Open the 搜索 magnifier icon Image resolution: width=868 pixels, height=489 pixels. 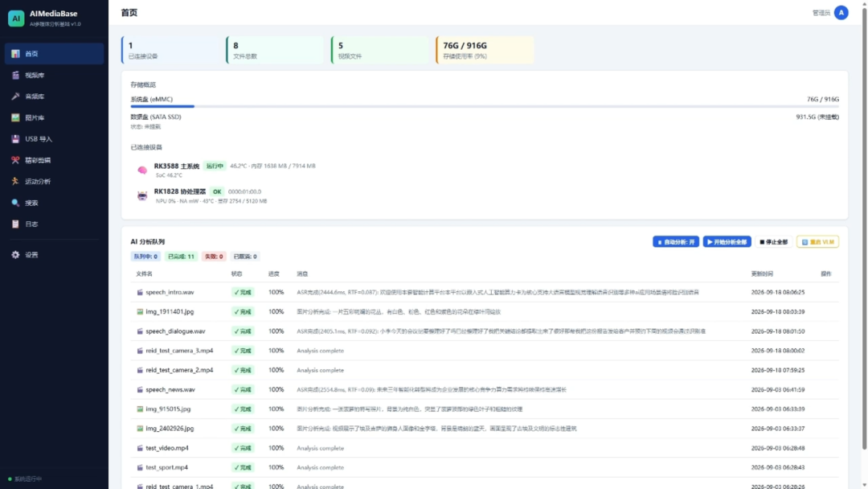point(15,203)
